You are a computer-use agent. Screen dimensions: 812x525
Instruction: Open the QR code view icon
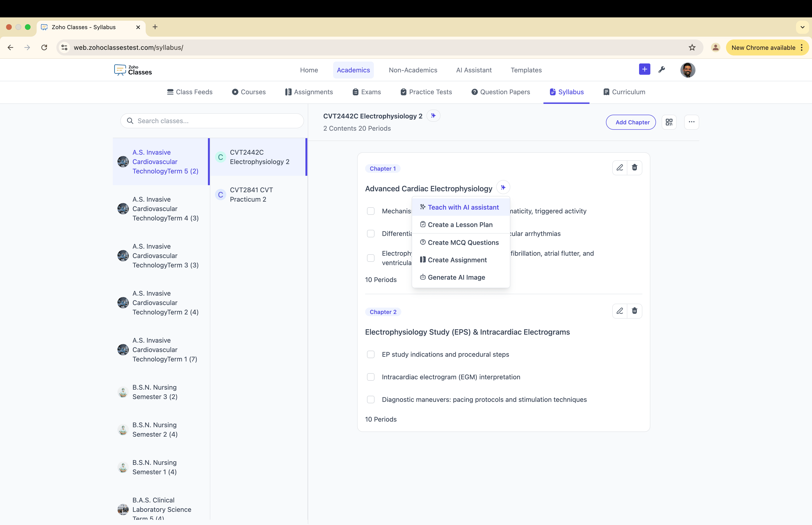(x=669, y=122)
